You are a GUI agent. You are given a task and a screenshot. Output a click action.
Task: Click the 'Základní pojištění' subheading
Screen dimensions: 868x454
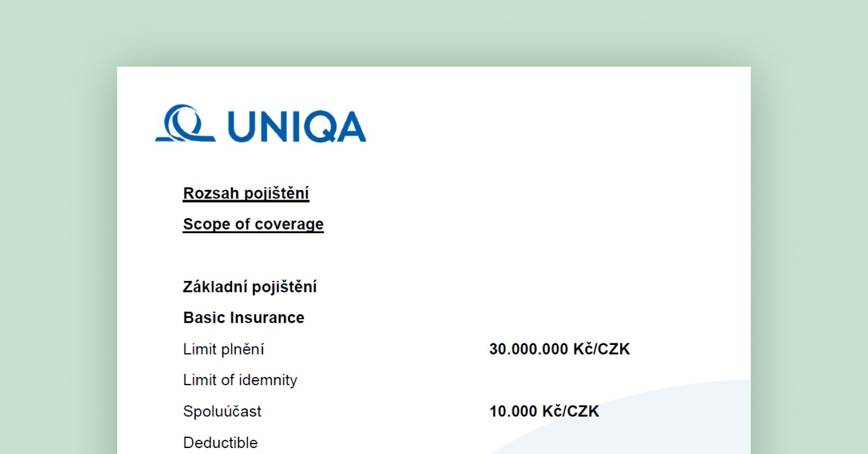(250, 286)
